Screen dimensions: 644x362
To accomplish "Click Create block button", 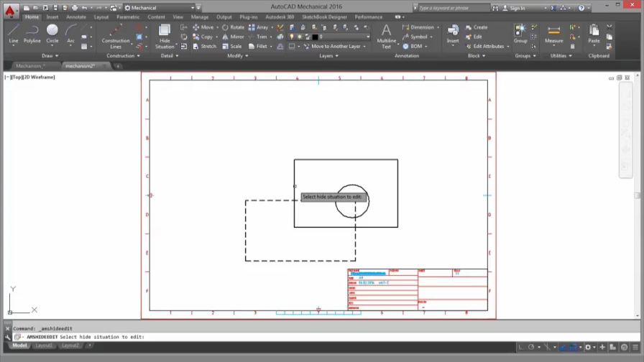I will 477,27.
